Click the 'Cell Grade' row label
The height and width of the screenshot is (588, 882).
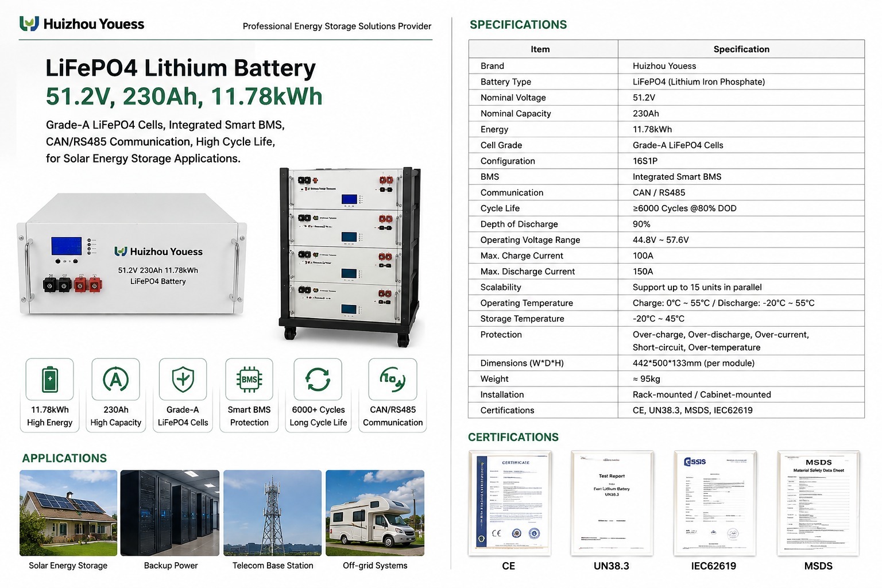[x=501, y=145]
